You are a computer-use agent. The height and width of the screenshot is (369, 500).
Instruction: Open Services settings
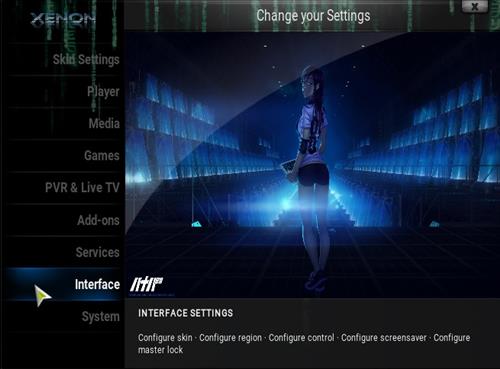tap(63, 252)
